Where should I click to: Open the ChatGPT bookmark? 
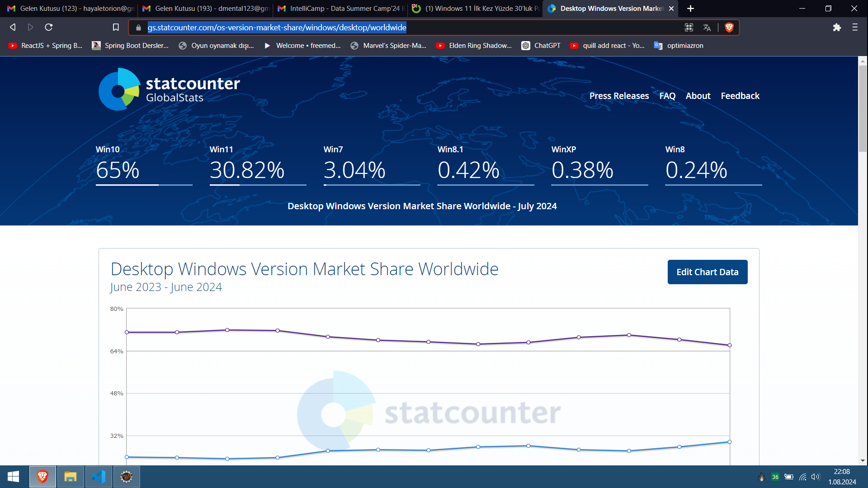click(541, 46)
